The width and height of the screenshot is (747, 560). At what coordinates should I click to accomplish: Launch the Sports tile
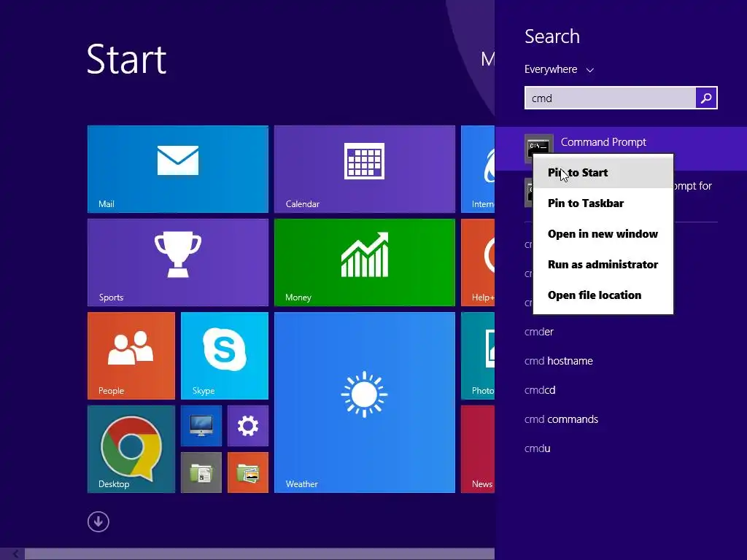tap(178, 262)
